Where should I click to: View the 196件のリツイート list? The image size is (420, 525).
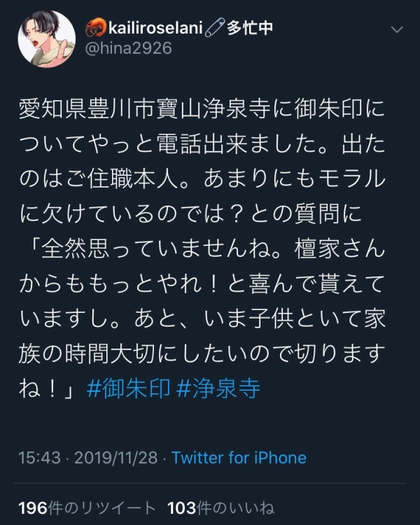[x=87, y=508]
